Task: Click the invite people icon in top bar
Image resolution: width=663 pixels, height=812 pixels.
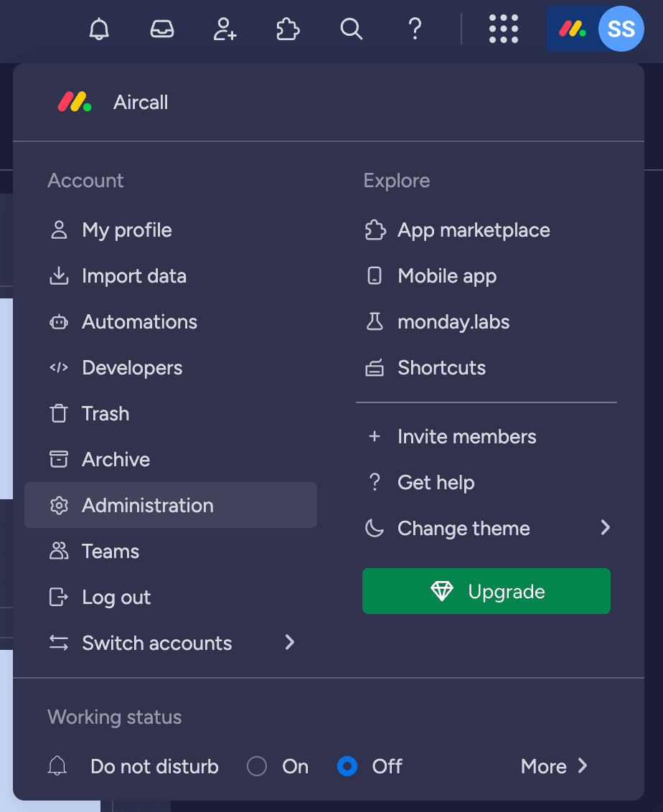Action: coord(225,29)
